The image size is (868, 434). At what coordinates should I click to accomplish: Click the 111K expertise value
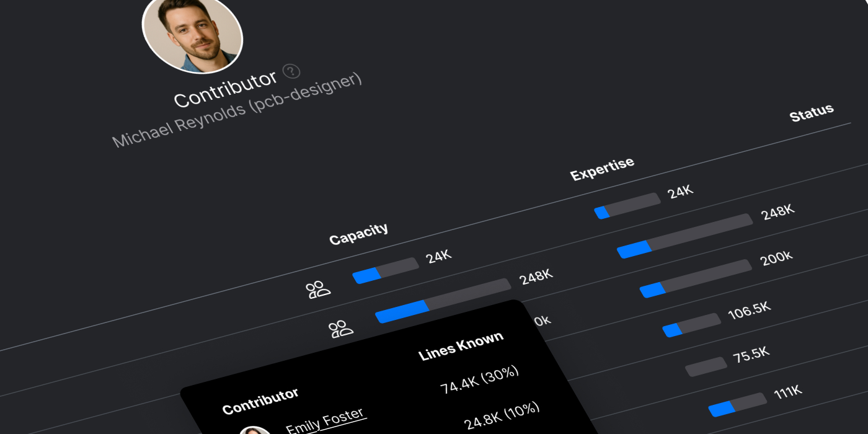click(788, 392)
